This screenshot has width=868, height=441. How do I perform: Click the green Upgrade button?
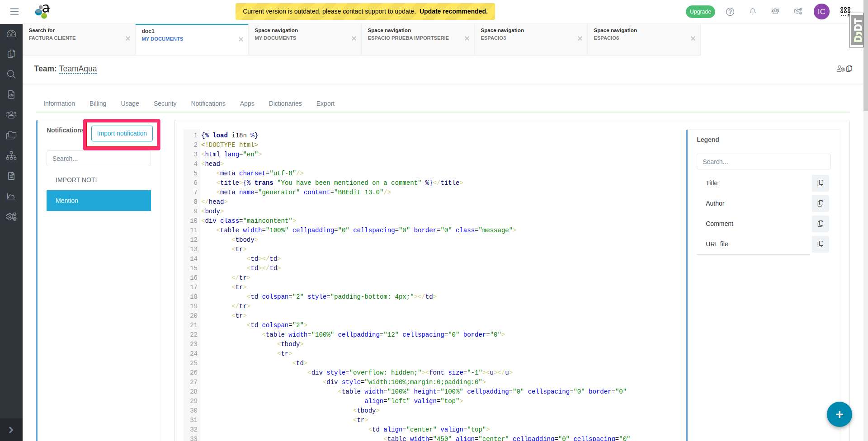tap(700, 11)
